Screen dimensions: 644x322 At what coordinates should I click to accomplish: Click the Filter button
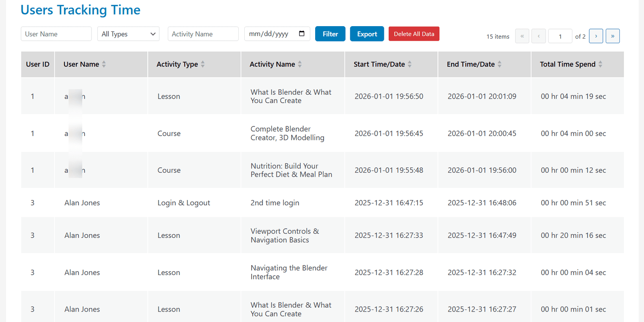(330, 34)
